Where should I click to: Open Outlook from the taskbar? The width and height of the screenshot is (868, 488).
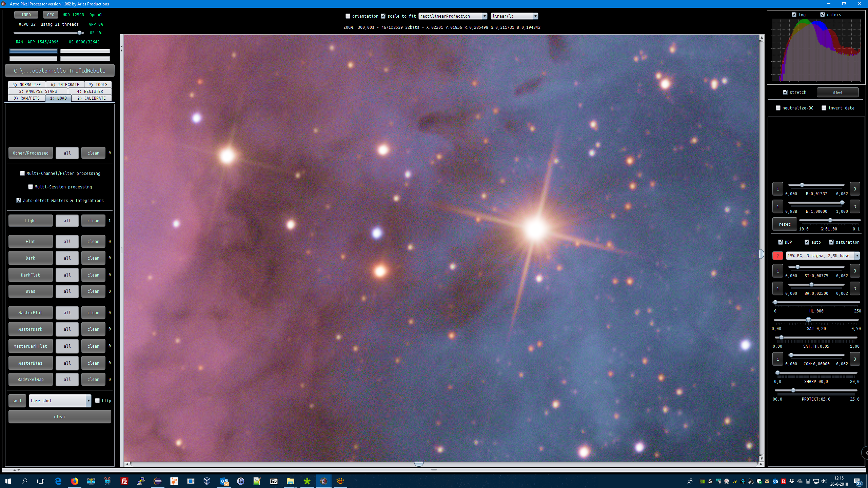pyautogui.click(x=224, y=481)
